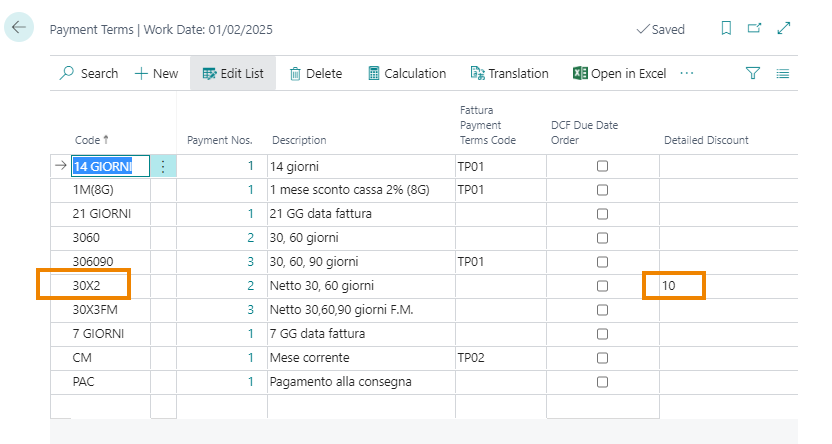Screen dimensions: 832x444
Task: Click the Saved status indicator
Action: point(661,29)
